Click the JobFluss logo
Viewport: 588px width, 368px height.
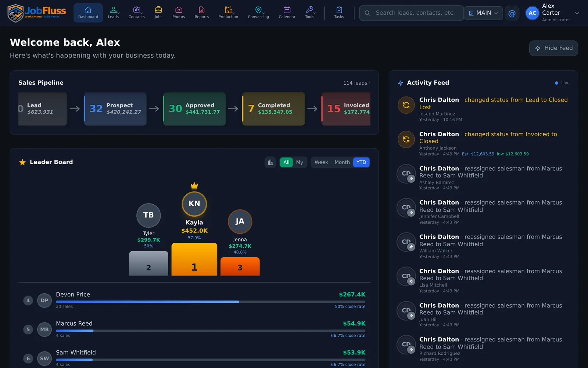click(37, 13)
